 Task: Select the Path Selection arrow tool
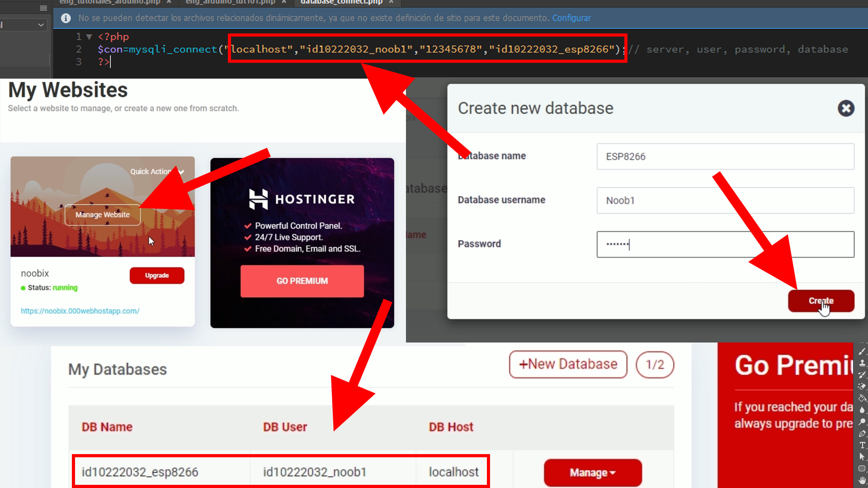pos(862,457)
